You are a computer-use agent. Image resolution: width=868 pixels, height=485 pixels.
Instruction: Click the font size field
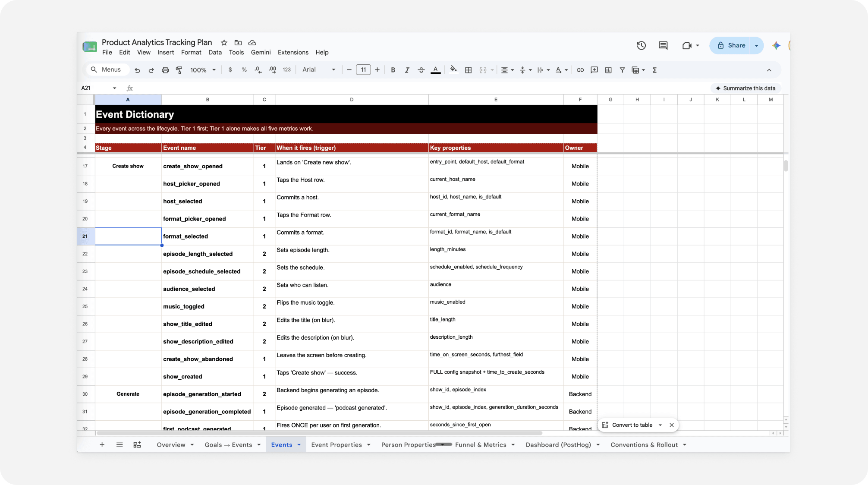click(x=363, y=70)
